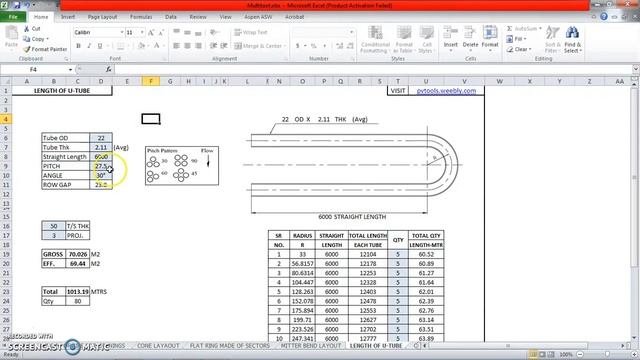
Task: Open the Name Box dropdown arrow
Action: [x=70, y=70]
